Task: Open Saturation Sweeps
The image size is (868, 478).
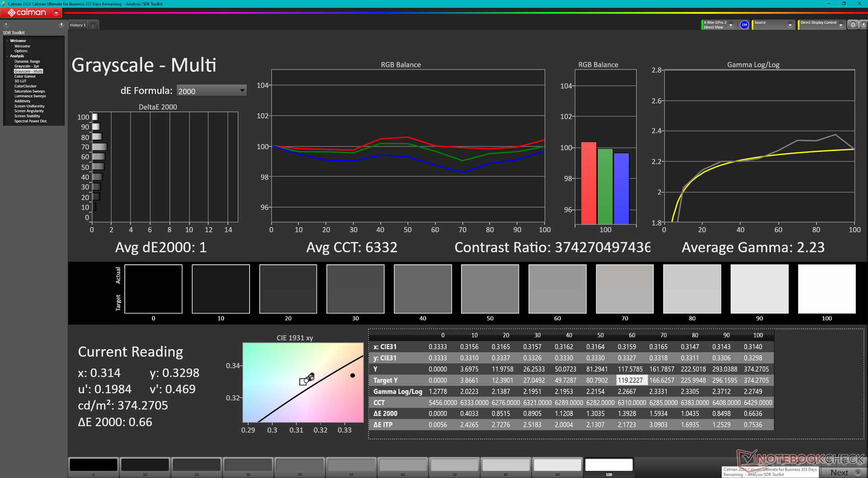Action: (29, 91)
